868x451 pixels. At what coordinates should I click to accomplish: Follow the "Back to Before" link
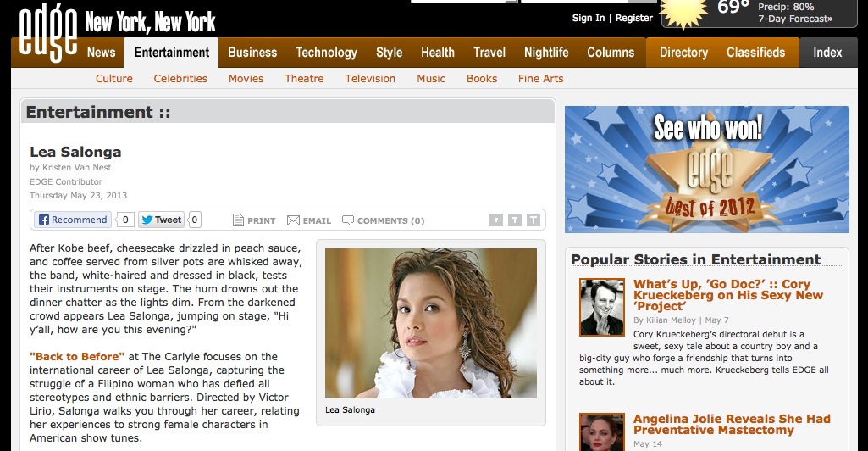coord(77,357)
